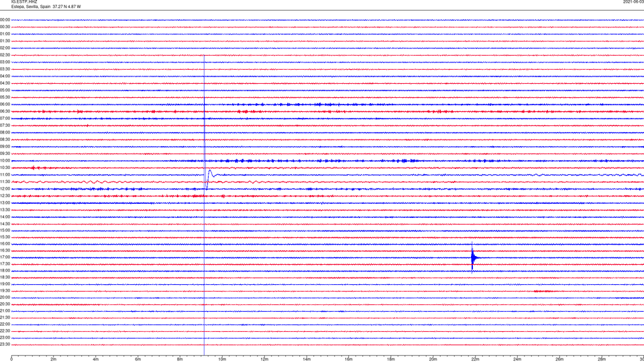The image size is (644, 362).
Task: Select the 06:00 row label
Action: pos(5,105)
